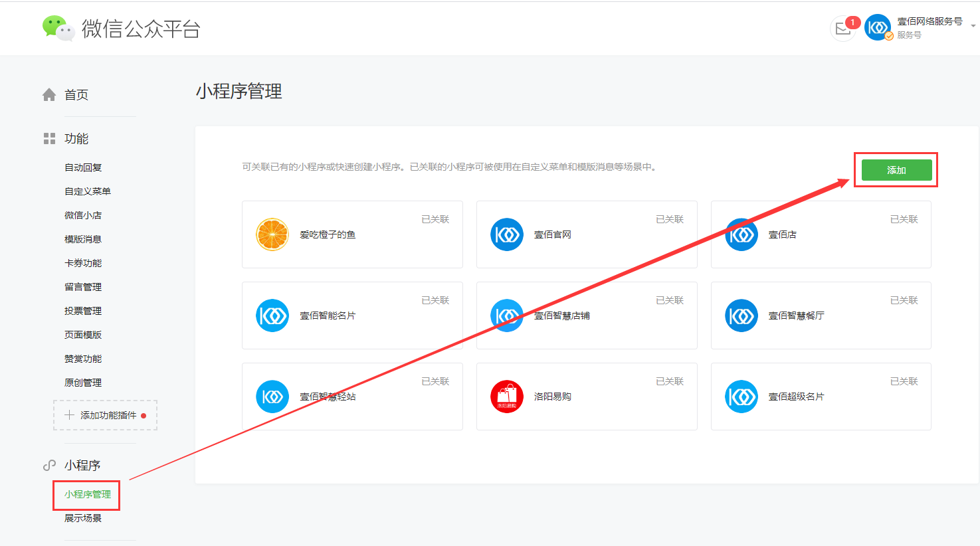Click the orange icon of 爱吃橙子的鱼
Image resolution: width=980 pixels, height=546 pixels.
[272, 234]
